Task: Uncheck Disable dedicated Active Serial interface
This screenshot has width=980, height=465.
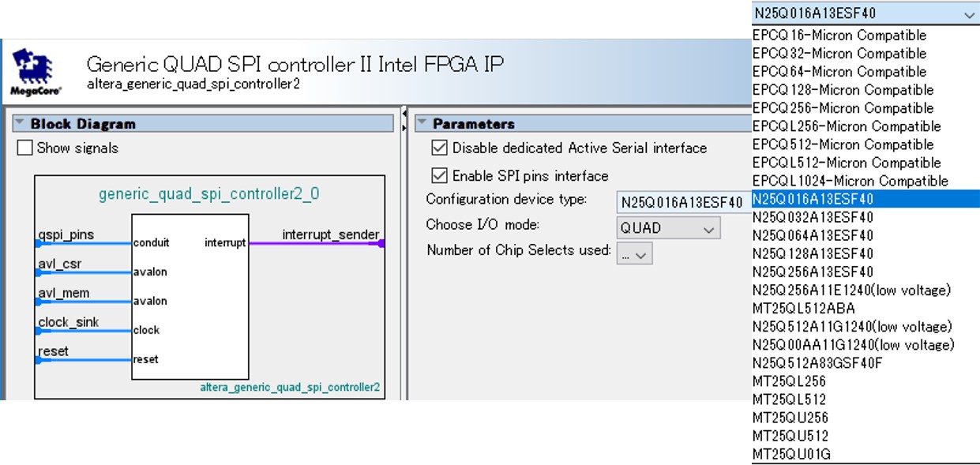Action: 440,148
